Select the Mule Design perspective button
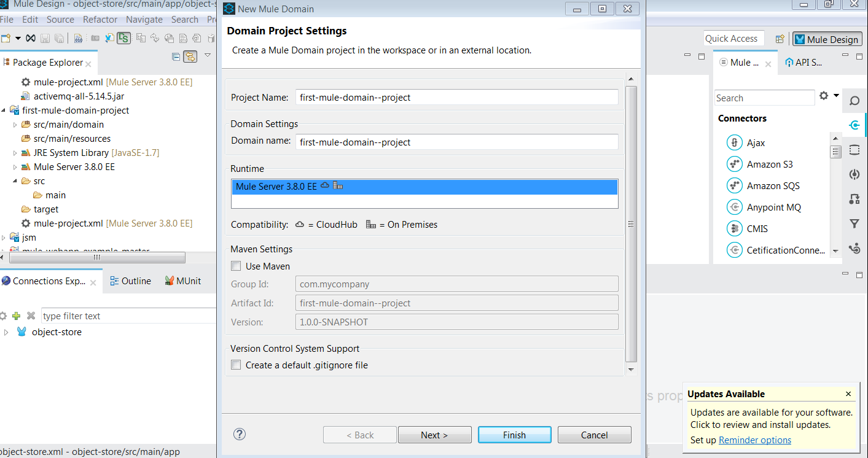The width and height of the screenshot is (868, 458). (826, 39)
